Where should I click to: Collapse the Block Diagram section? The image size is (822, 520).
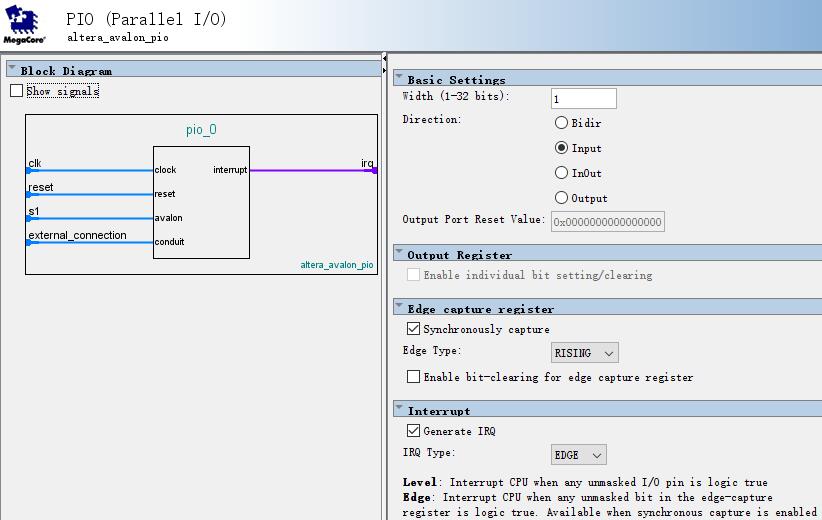[x=12, y=68]
